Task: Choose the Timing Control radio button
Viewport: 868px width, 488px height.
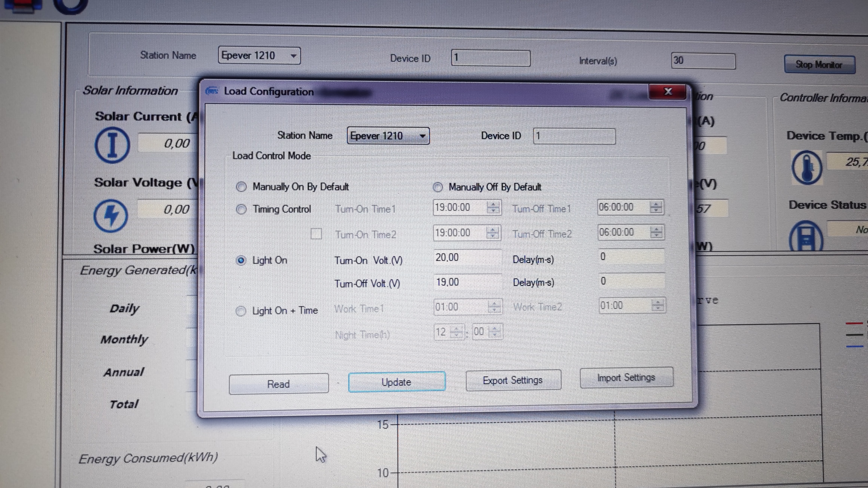Action: coord(241,209)
